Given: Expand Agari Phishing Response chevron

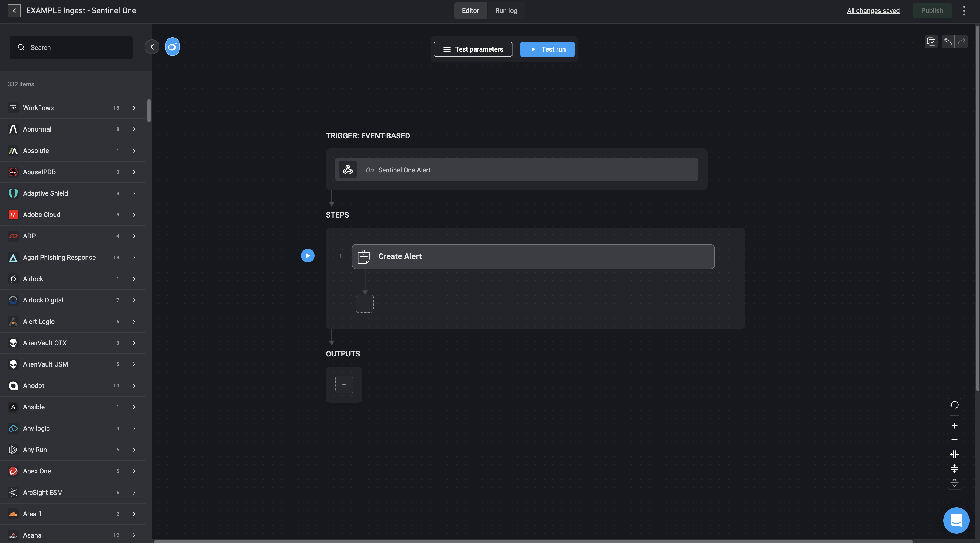Looking at the screenshot, I should click(134, 258).
